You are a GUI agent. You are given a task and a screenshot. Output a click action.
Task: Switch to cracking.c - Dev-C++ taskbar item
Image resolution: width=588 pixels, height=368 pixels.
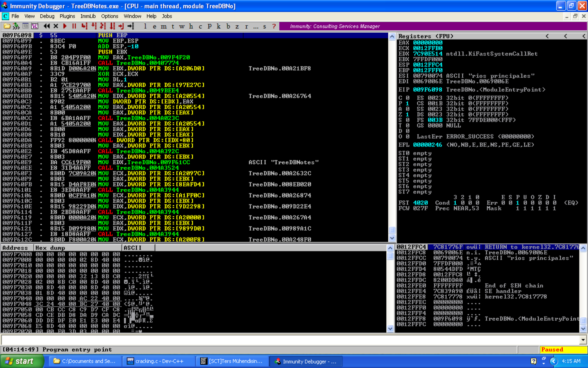pyautogui.click(x=159, y=361)
